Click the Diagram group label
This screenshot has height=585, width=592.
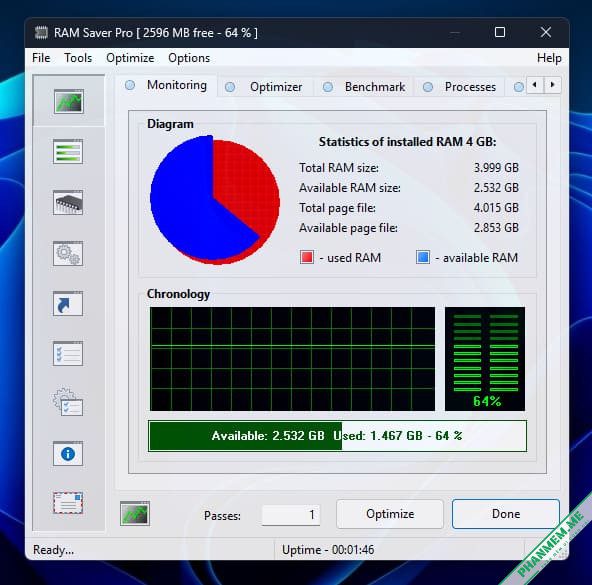(x=170, y=124)
